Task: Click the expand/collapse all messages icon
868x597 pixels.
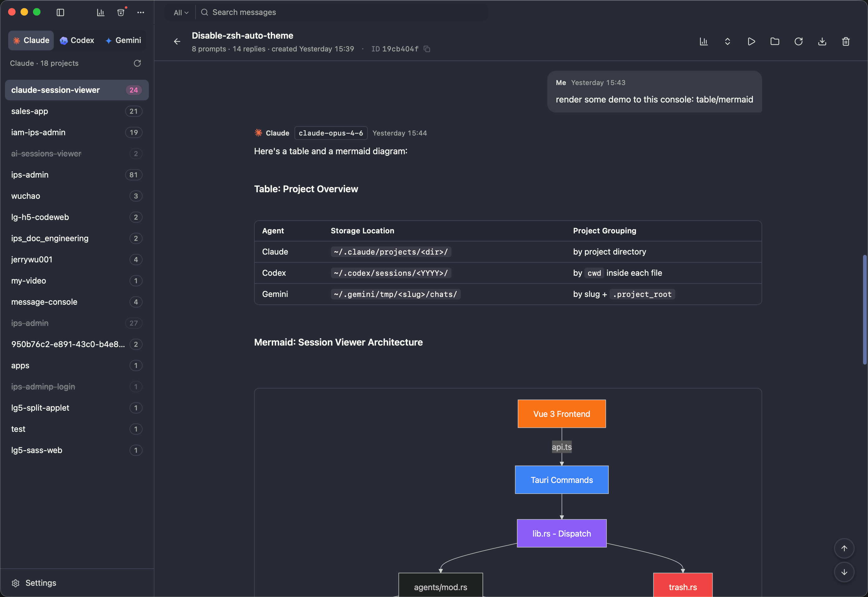Action: 727,41
